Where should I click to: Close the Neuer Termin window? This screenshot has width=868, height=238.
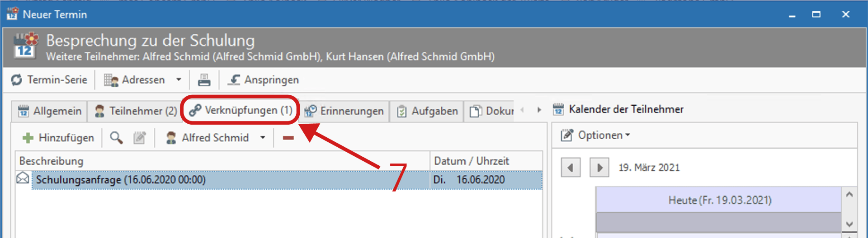[846, 14]
